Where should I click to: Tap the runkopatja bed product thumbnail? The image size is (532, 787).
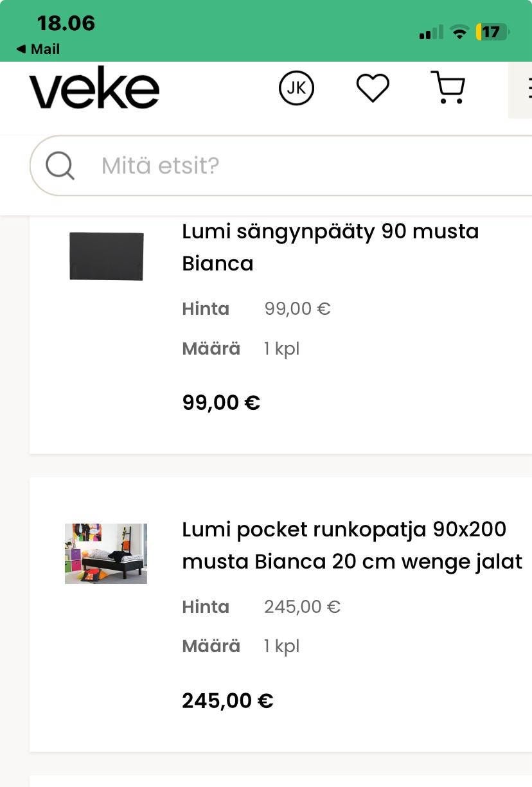pyautogui.click(x=106, y=553)
